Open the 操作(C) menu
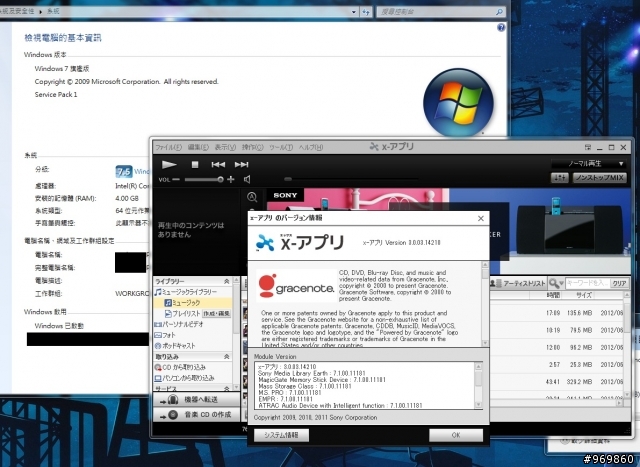The image size is (640, 467). 252,147
